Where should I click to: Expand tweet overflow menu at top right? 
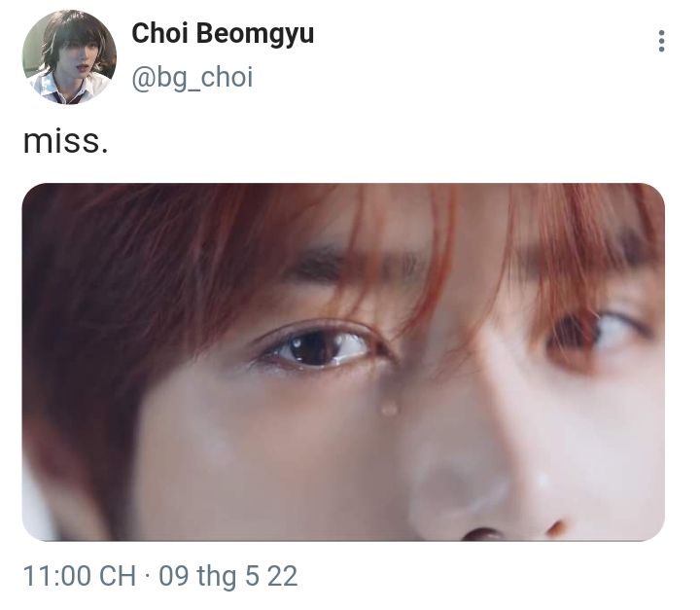[x=661, y=41]
